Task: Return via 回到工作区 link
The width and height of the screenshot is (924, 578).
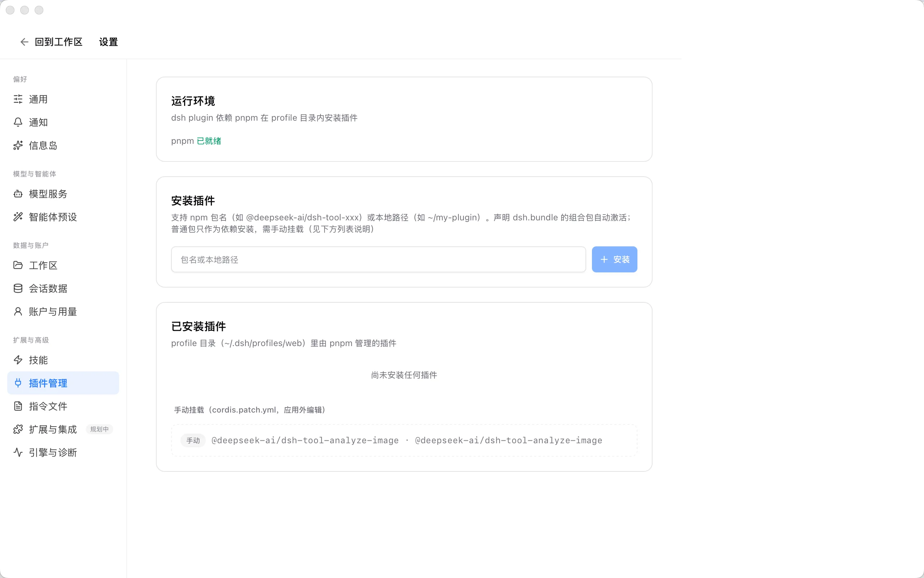Action: pos(58,42)
